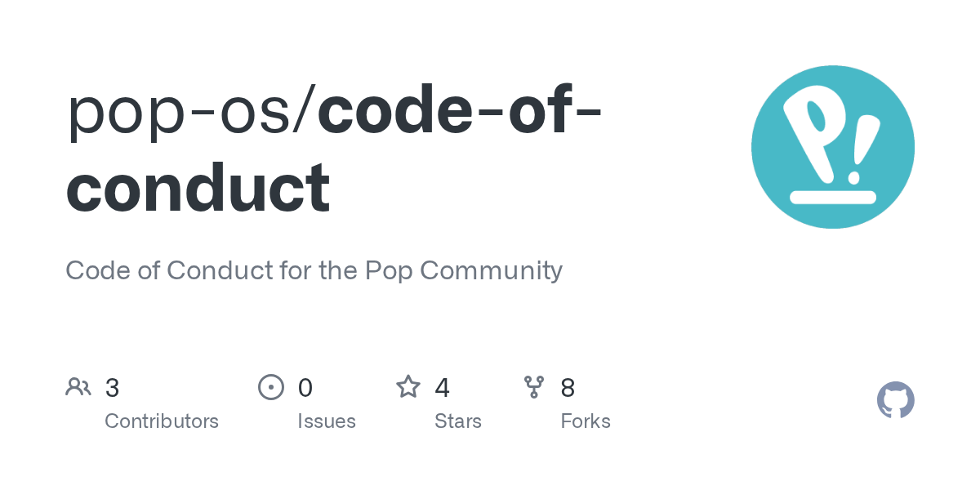Click the Stars star icon
This screenshot has width=980, height=490.
pos(408,387)
